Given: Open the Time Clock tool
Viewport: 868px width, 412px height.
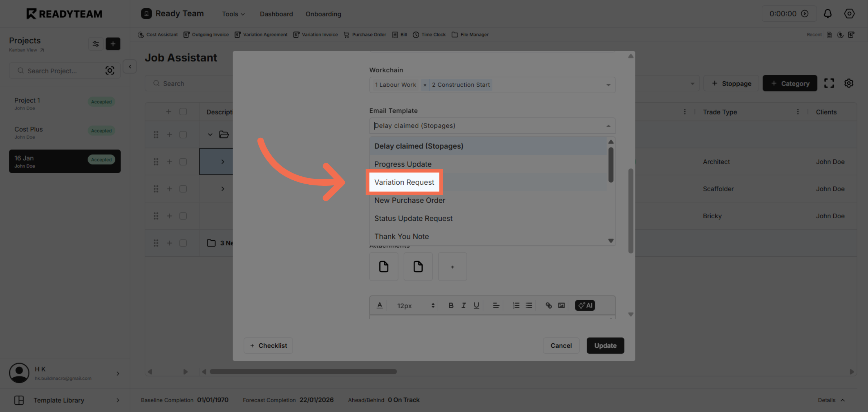Looking at the screenshot, I should [429, 34].
